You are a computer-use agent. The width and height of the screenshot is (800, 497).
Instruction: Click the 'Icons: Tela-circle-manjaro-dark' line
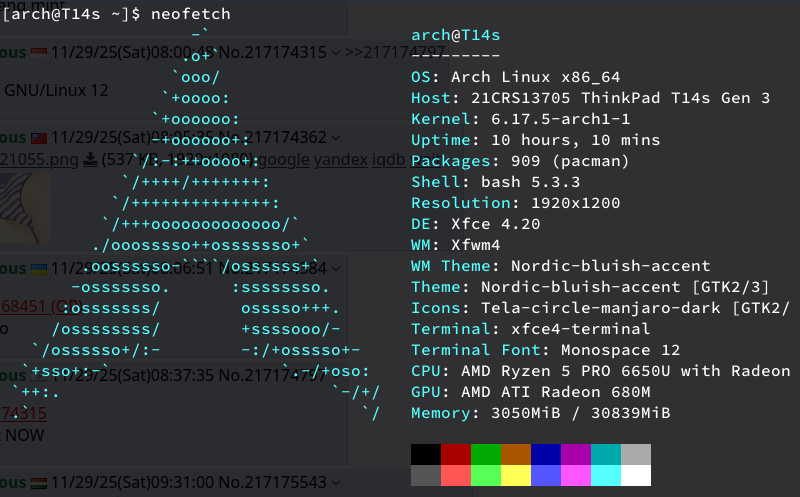601,308
